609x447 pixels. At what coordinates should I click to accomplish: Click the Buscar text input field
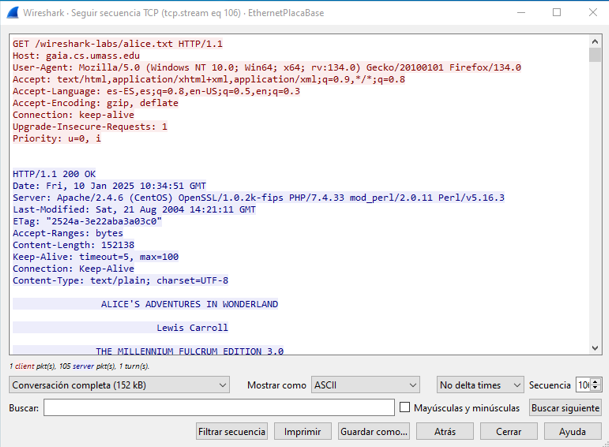tap(219, 408)
